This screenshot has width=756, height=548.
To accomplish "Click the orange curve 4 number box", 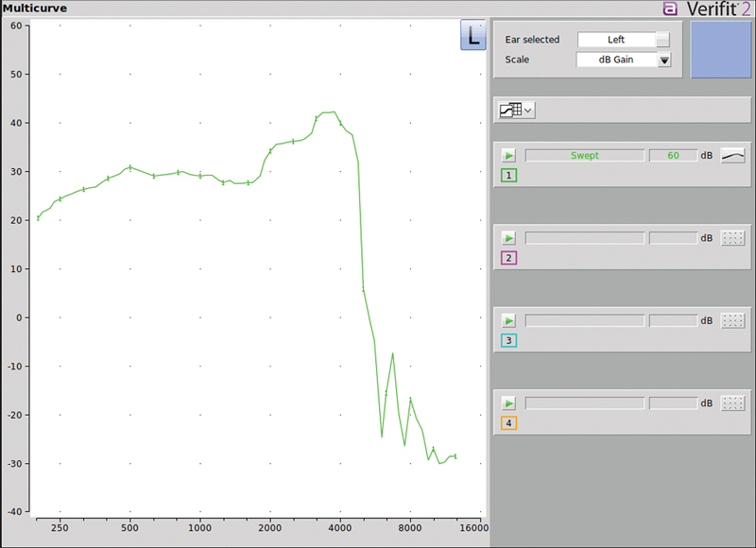I will click(508, 423).
